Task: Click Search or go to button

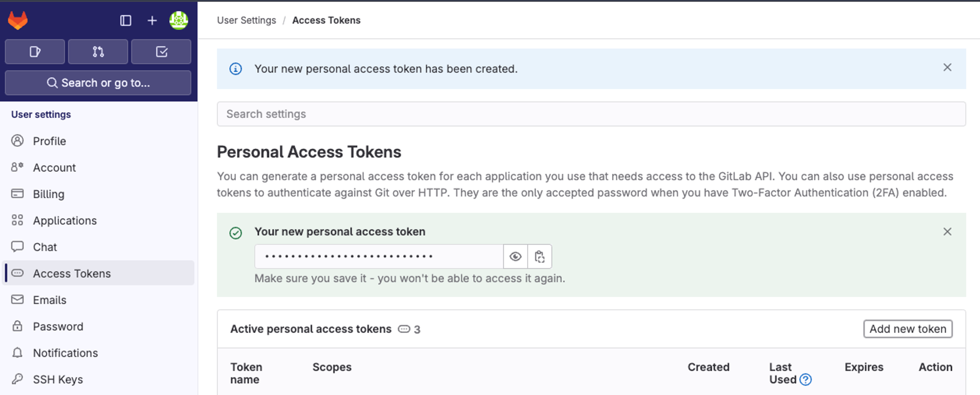Action: (x=98, y=83)
